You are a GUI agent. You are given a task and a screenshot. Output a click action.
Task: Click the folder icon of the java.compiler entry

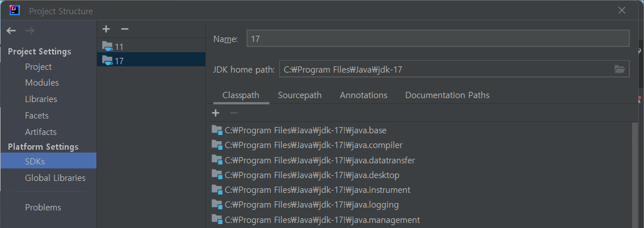click(216, 145)
